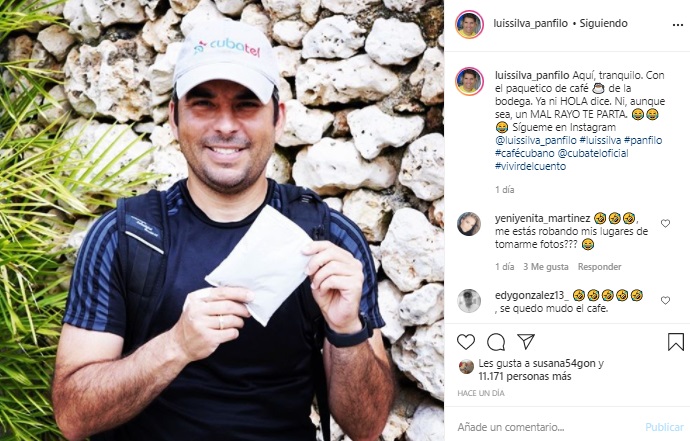Image resolution: width=690 pixels, height=441 pixels.
Task: Open three-dot more options menu
Action: 678,25
